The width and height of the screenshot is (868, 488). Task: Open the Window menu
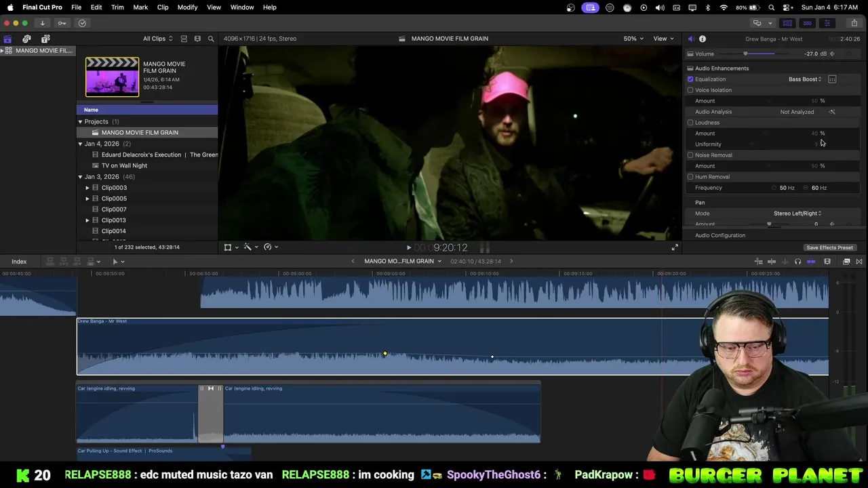click(242, 7)
